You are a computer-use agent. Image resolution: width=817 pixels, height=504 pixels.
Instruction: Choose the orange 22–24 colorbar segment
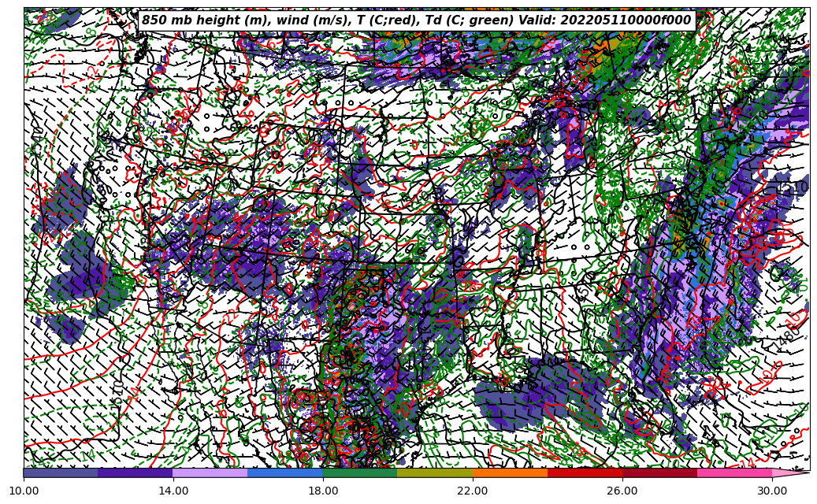(x=510, y=472)
